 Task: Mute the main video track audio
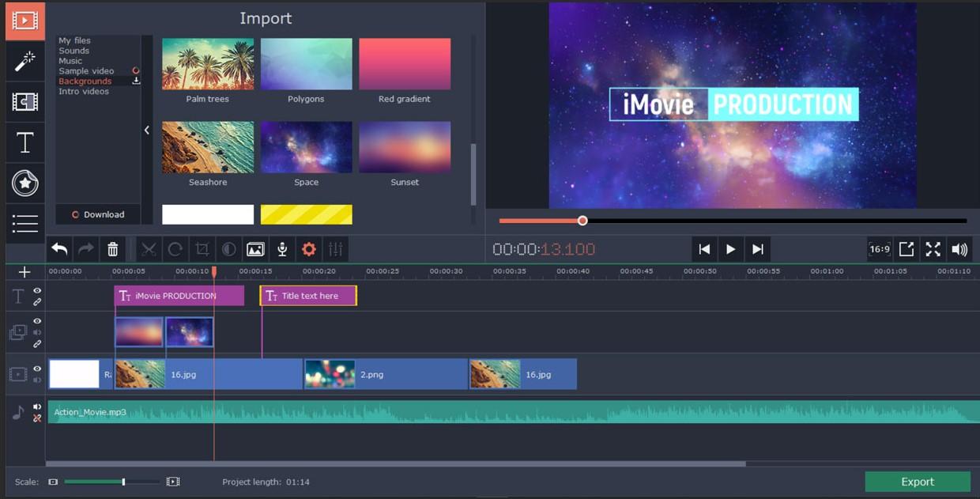[x=37, y=380]
